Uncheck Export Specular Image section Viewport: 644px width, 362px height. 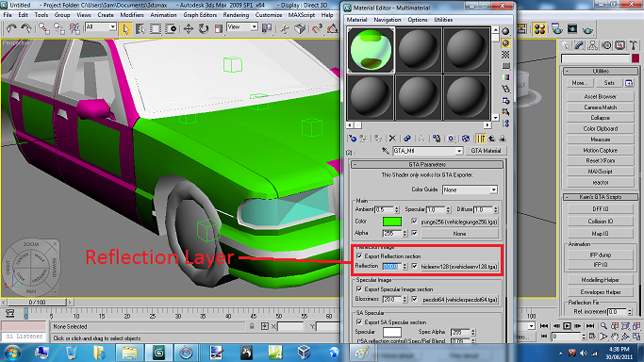(x=359, y=289)
